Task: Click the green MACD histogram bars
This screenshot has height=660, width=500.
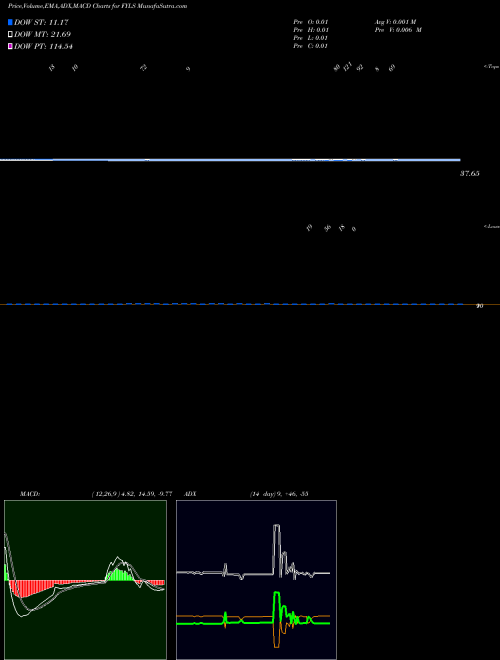Action: click(x=120, y=575)
